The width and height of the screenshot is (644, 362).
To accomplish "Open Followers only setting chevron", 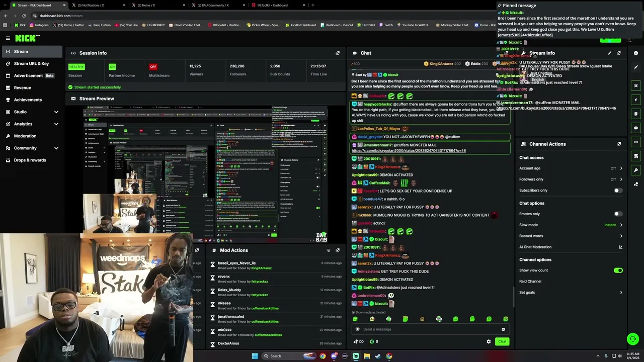I will (x=621, y=179).
